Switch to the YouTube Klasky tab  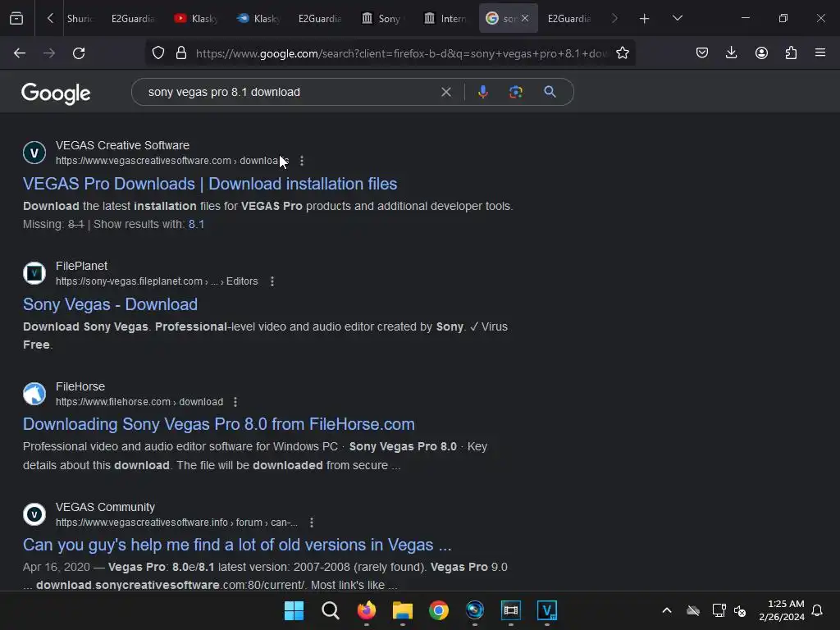(196, 19)
